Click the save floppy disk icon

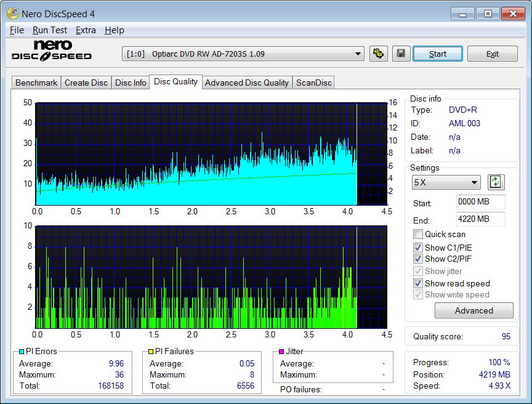click(x=401, y=54)
